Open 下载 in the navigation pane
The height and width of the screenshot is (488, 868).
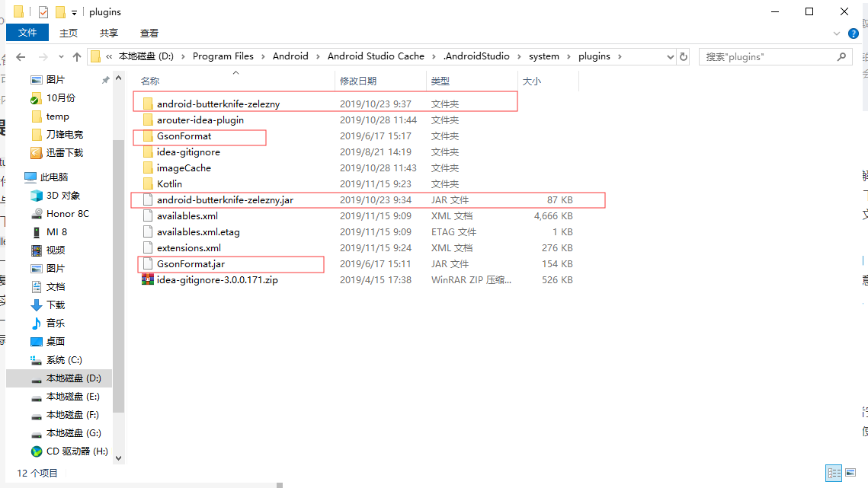(56, 305)
